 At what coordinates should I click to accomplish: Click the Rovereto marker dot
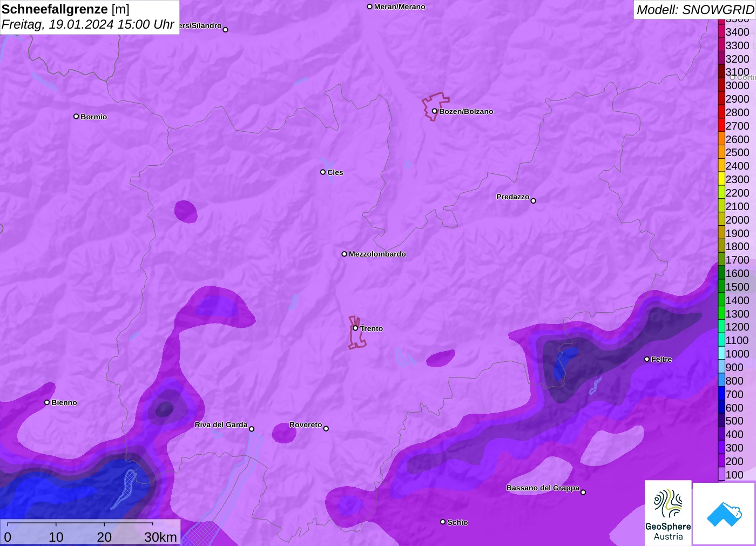tap(326, 429)
